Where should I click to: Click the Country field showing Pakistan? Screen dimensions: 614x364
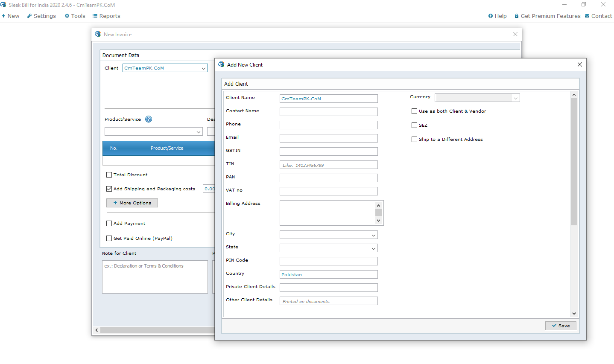tap(328, 274)
